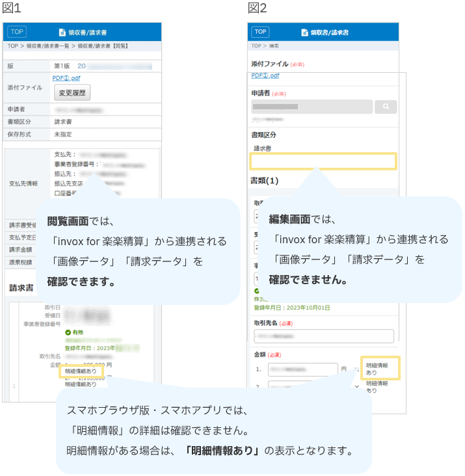This screenshot has height=476, width=465.
Task: Click the document icon in 図1 header
Action: pos(62,32)
